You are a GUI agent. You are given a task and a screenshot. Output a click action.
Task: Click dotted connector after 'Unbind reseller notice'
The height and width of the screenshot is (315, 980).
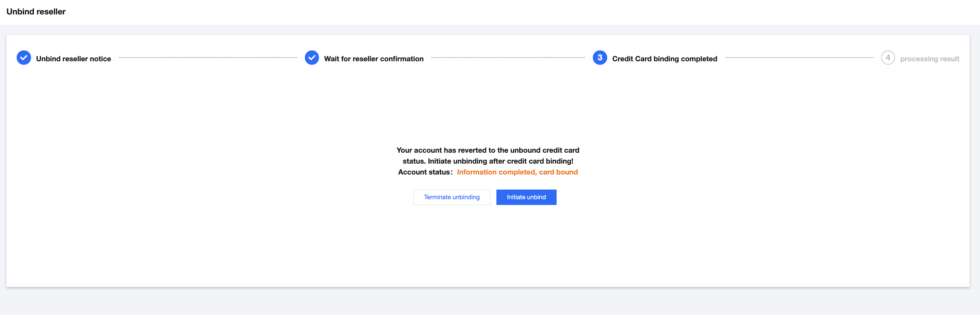tap(208, 57)
